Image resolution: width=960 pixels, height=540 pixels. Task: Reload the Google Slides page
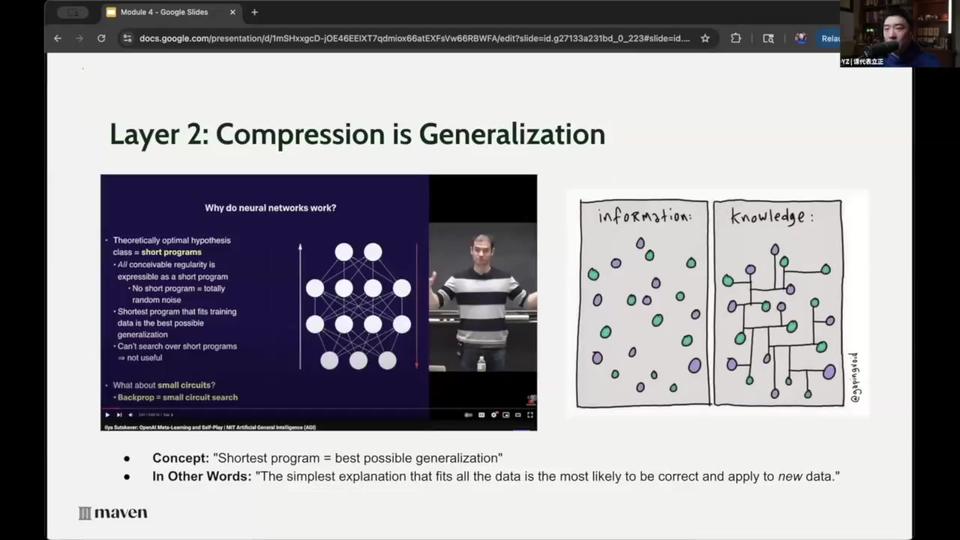coord(102,38)
